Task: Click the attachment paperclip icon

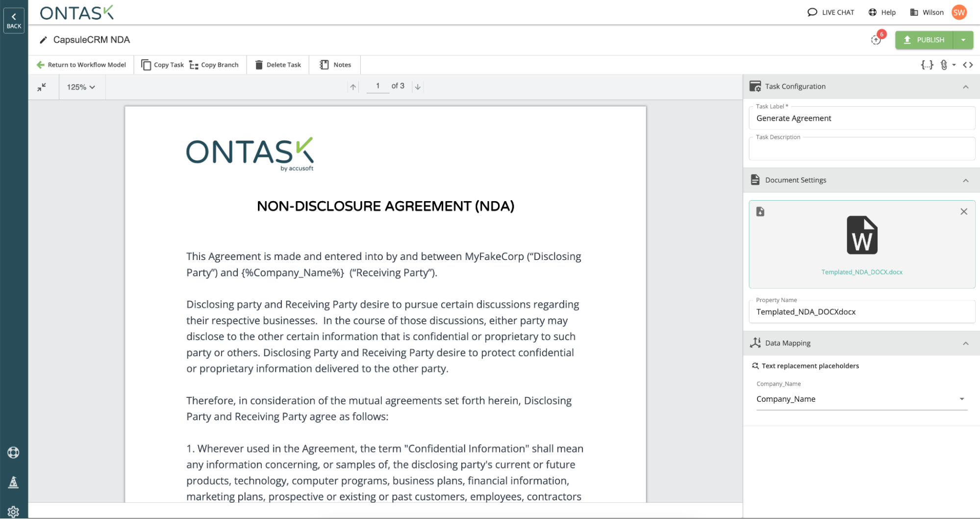Action: tap(944, 65)
